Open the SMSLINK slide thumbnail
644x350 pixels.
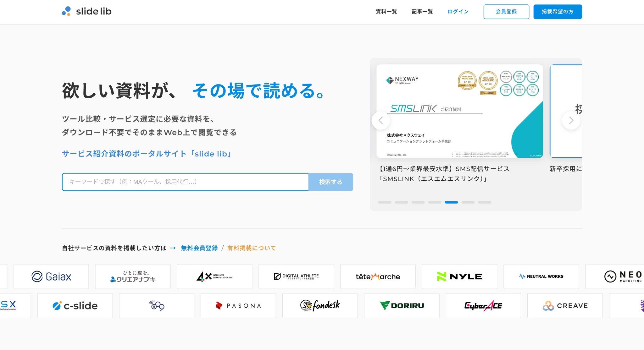(459, 111)
